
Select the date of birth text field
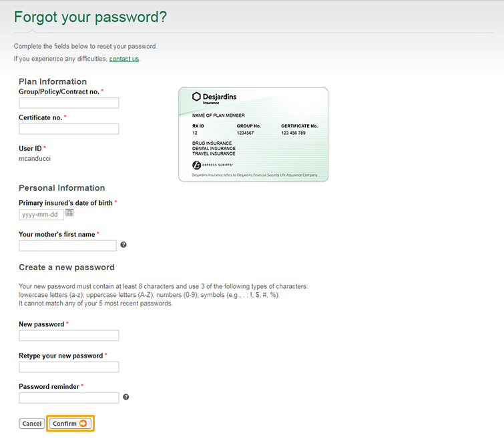point(41,215)
